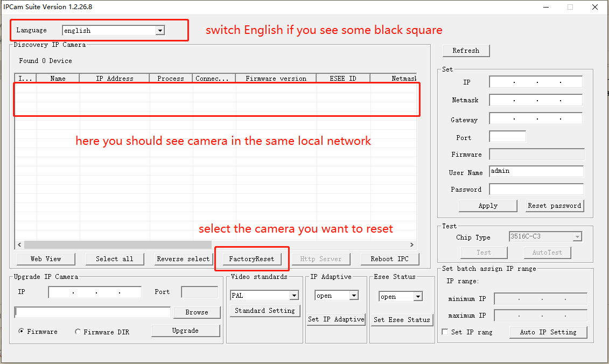
Task: Click the Browse button for firmware file
Action: [197, 312]
